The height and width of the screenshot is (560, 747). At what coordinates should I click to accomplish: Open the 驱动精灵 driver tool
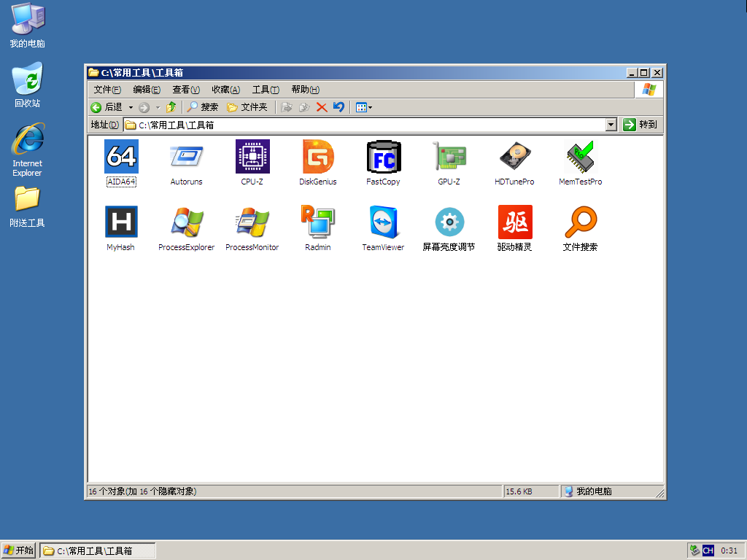[514, 222]
